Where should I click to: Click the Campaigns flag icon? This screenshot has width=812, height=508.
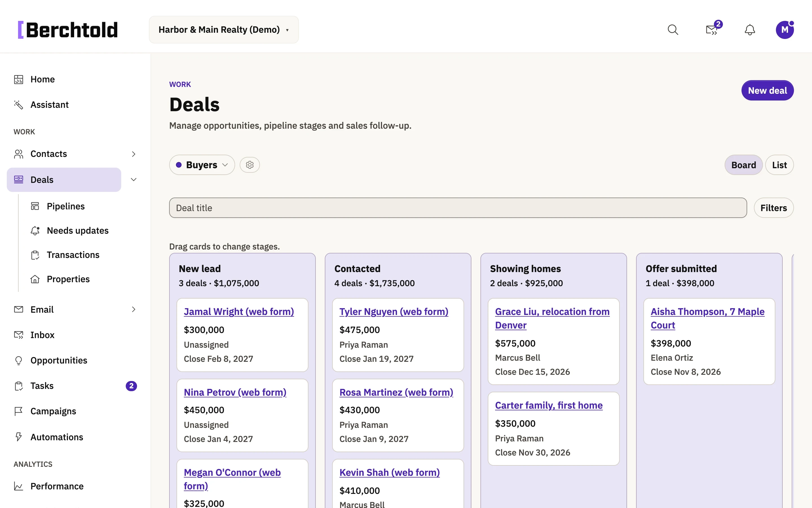(x=18, y=411)
